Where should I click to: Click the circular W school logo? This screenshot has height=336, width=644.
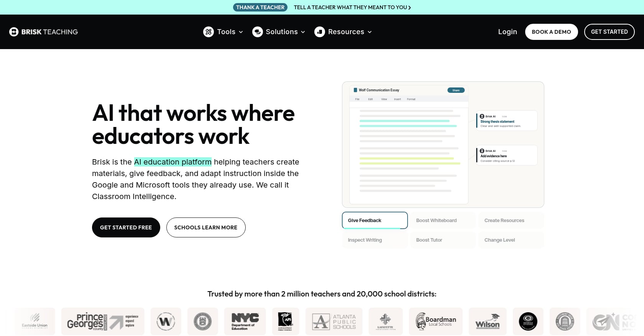(x=166, y=321)
